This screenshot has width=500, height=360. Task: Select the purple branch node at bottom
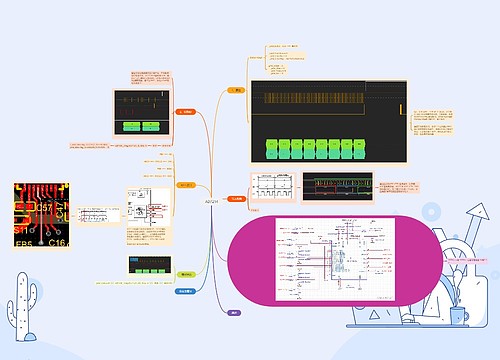234,313
